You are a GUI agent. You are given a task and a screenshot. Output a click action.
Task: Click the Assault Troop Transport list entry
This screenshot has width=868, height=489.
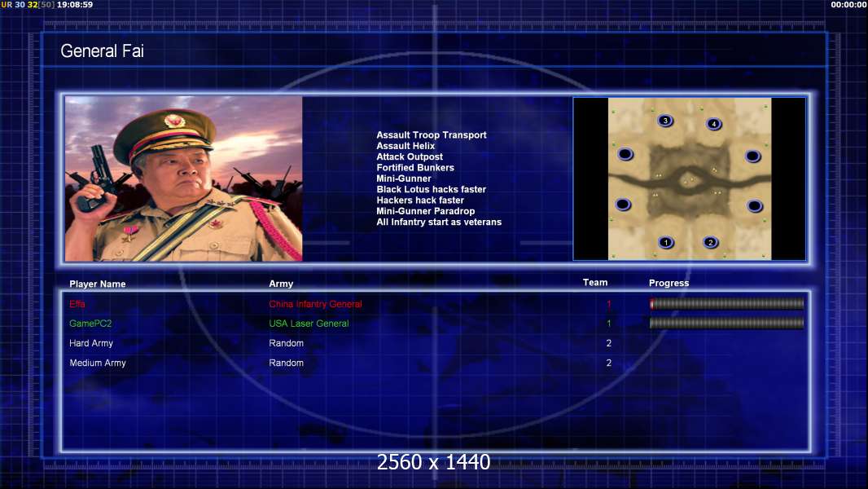432,134
